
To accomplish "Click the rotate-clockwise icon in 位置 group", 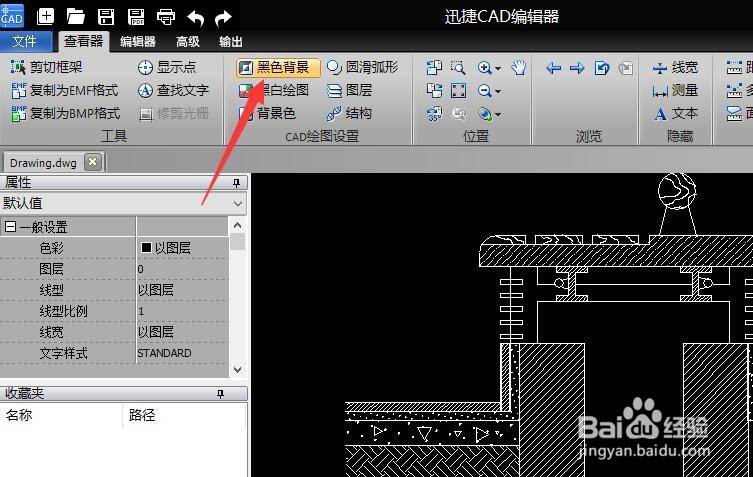I will tap(434, 67).
